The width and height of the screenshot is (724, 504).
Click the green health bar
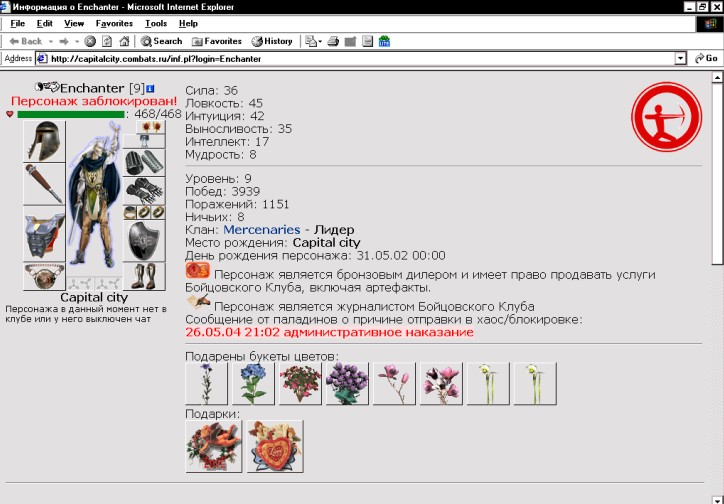pos(71,114)
